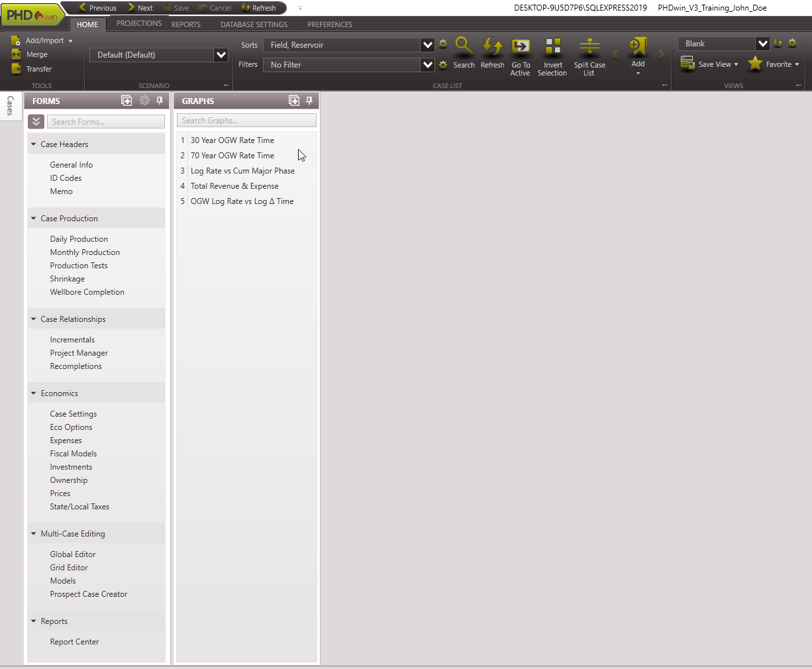Collapse the Economics section

(x=34, y=393)
